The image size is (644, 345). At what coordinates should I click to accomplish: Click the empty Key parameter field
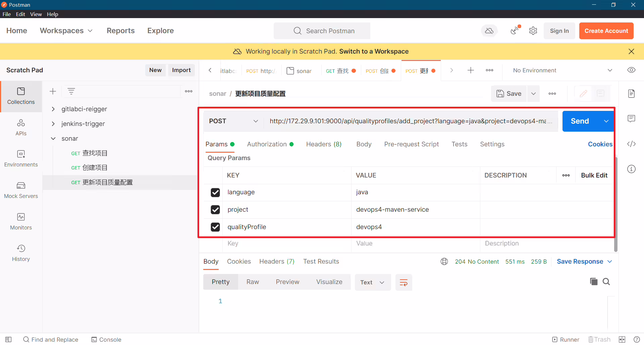click(x=287, y=244)
